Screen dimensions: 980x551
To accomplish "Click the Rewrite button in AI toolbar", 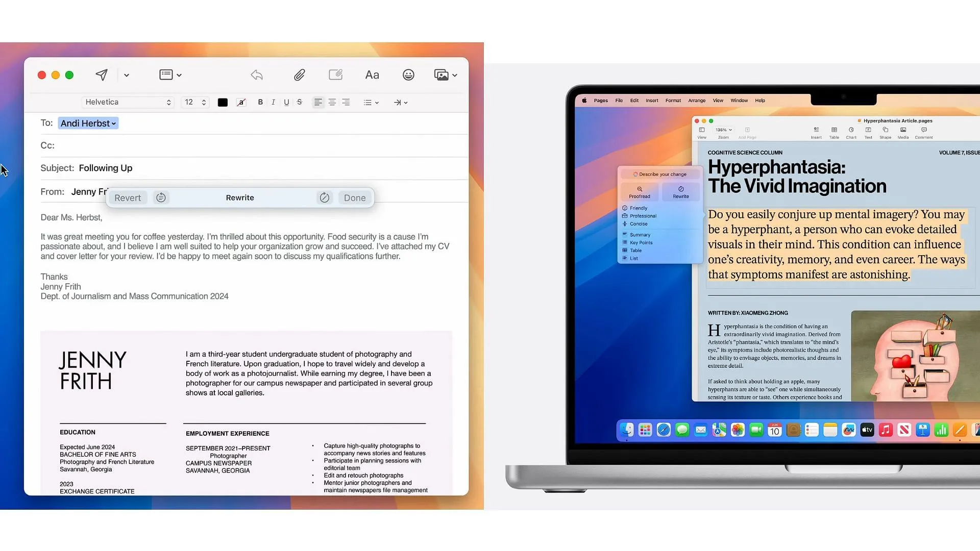I will click(x=240, y=197).
